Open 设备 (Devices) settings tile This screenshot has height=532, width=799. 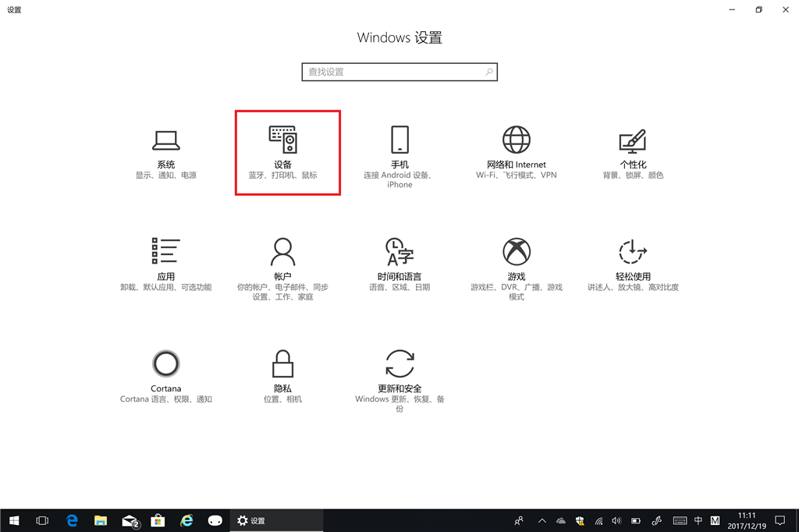coord(282,153)
